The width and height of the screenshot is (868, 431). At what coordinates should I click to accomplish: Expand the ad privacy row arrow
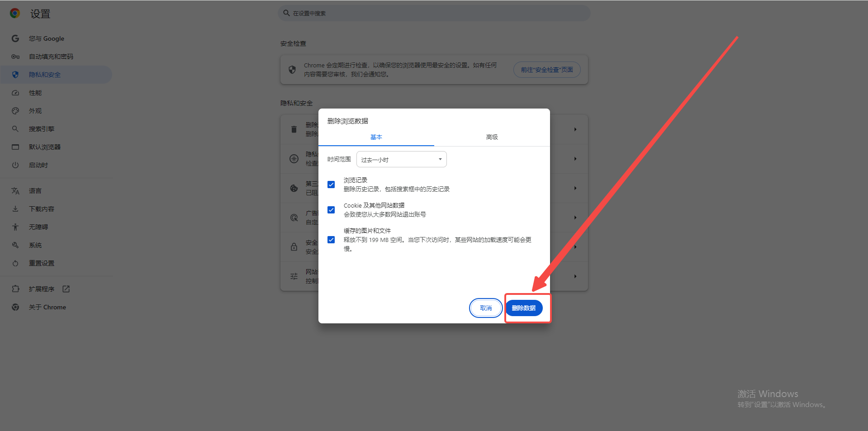coord(575,218)
